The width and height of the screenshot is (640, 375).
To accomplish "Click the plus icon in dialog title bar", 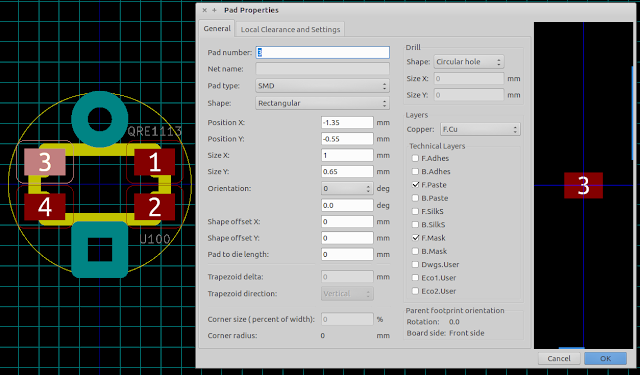I will click(214, 10).
